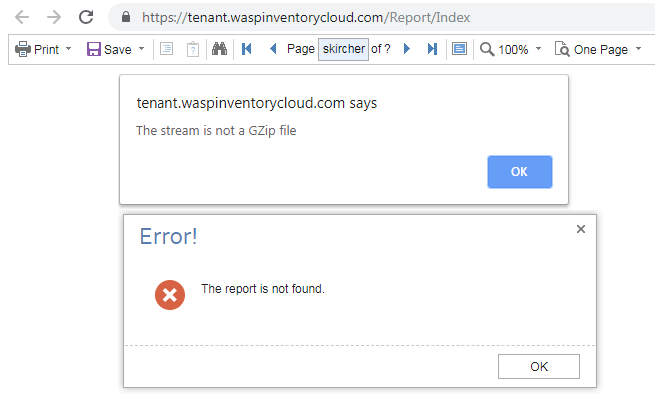This screenshot has height=403, width=655.
Task: Click the browser Back arrow
Action: click(22, 17)
